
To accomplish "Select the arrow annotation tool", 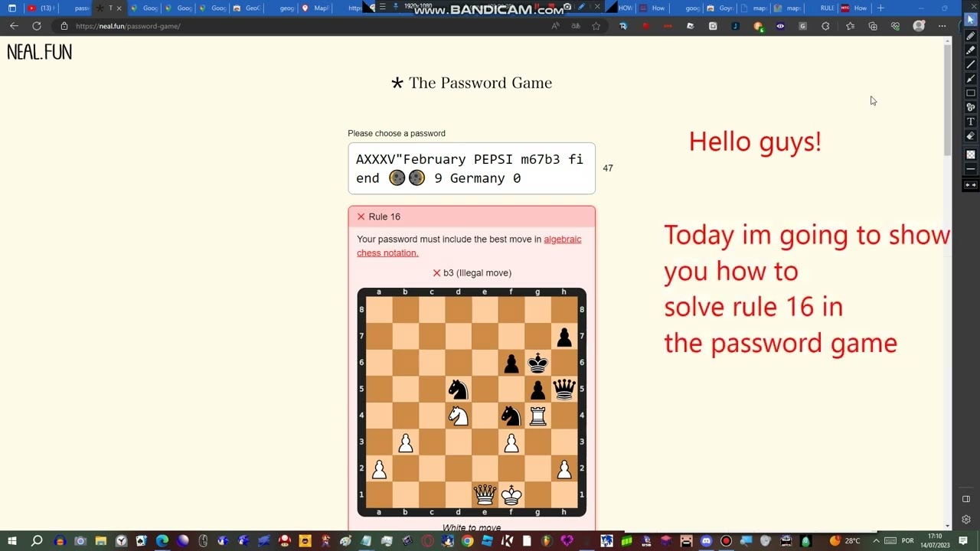I will 970,77.
